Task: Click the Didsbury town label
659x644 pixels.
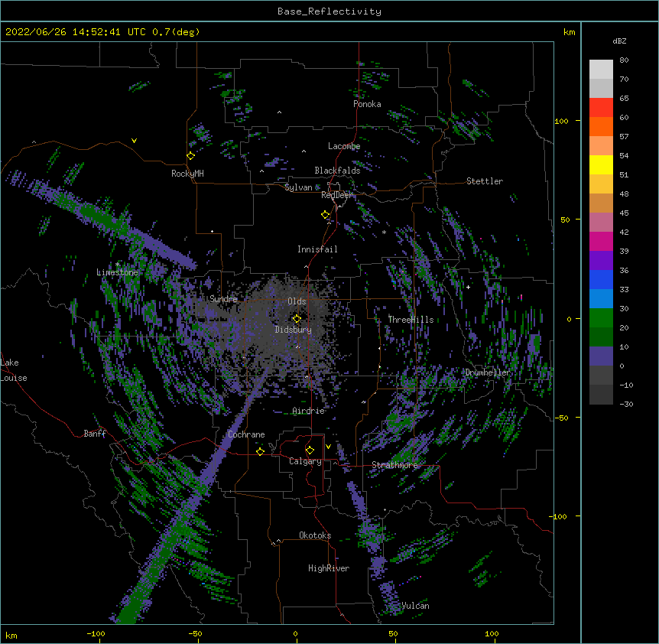Action: pyautogui.click(x=294, y=330)
